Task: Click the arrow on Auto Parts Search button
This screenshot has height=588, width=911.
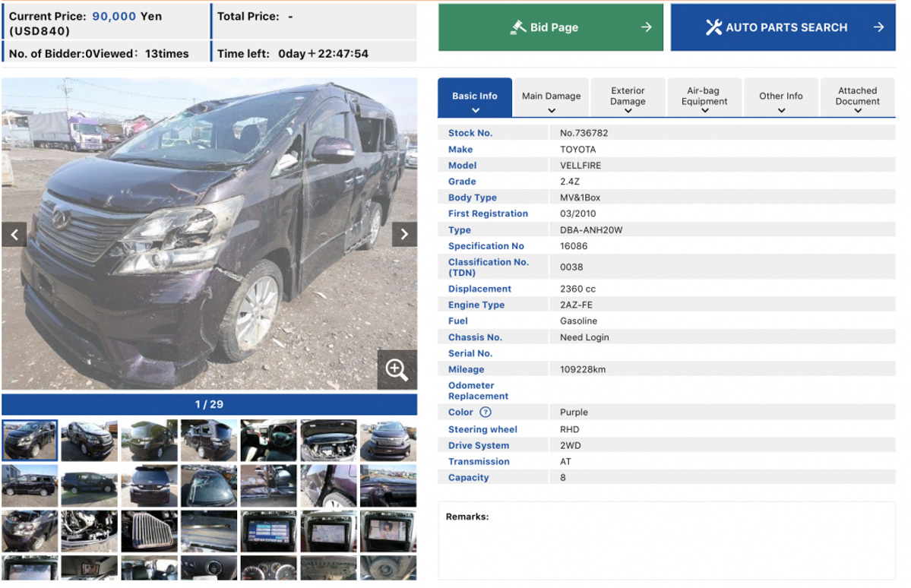Action: (x=878, y=27)
